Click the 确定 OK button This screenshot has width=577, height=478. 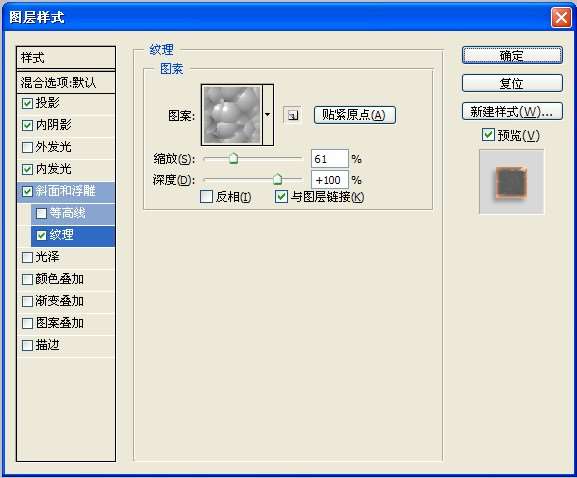[x=512, y=55]
